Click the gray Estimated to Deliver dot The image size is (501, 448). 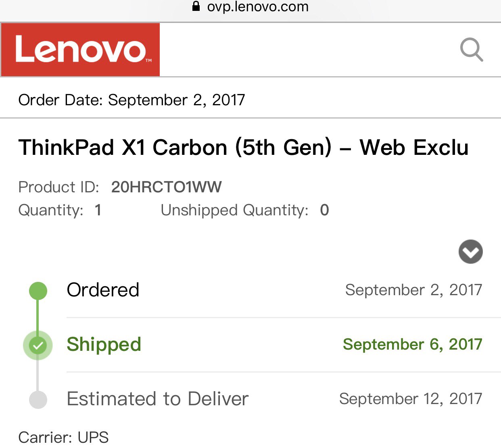[x=38, y=400]
